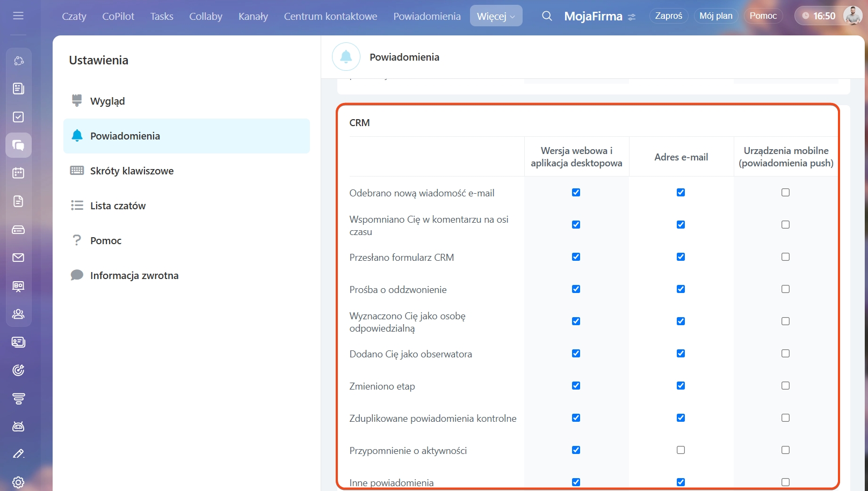Open the user profile avatar menu

852,16
